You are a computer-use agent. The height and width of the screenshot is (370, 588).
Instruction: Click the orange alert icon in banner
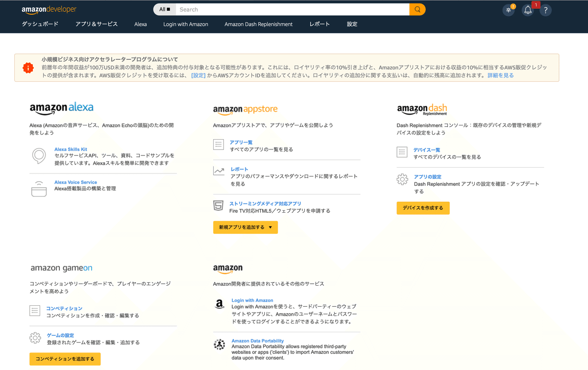[28, 68]
